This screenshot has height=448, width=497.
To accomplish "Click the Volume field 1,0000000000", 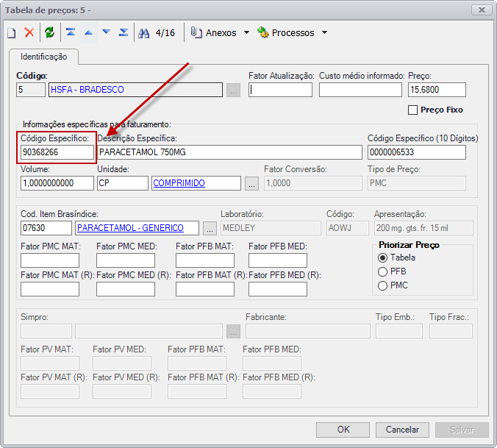I will (x=57, y=183).
